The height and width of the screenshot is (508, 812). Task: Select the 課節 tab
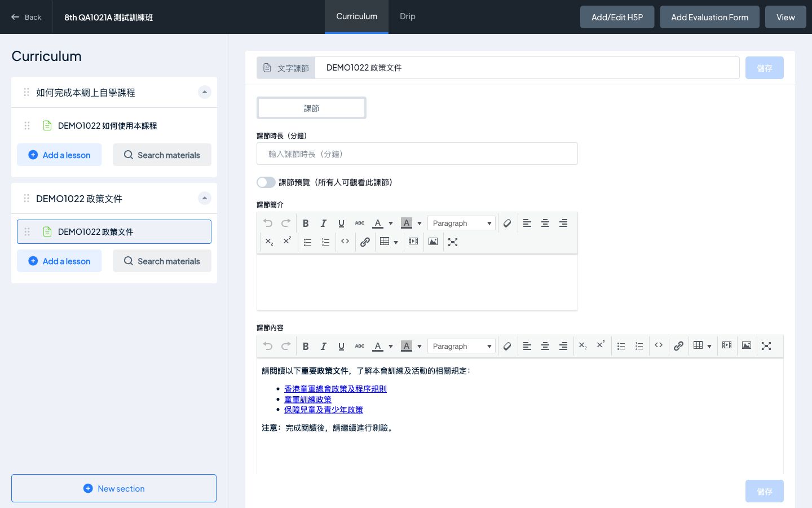[311, 108]
